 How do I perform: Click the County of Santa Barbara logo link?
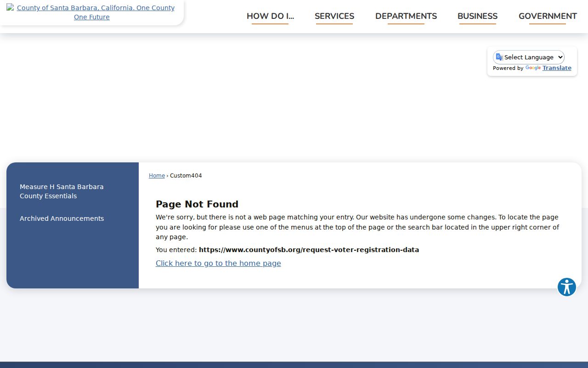point(91,12)
